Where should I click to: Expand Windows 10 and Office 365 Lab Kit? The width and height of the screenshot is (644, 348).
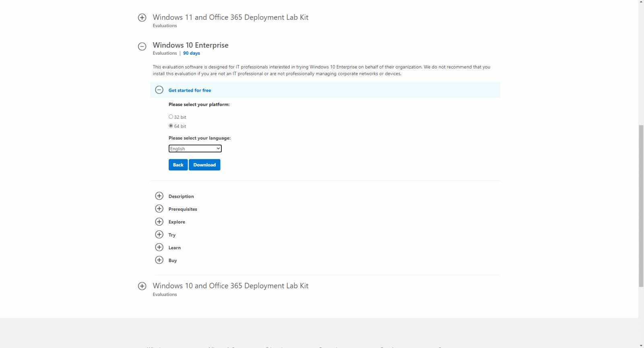[142, 286]
